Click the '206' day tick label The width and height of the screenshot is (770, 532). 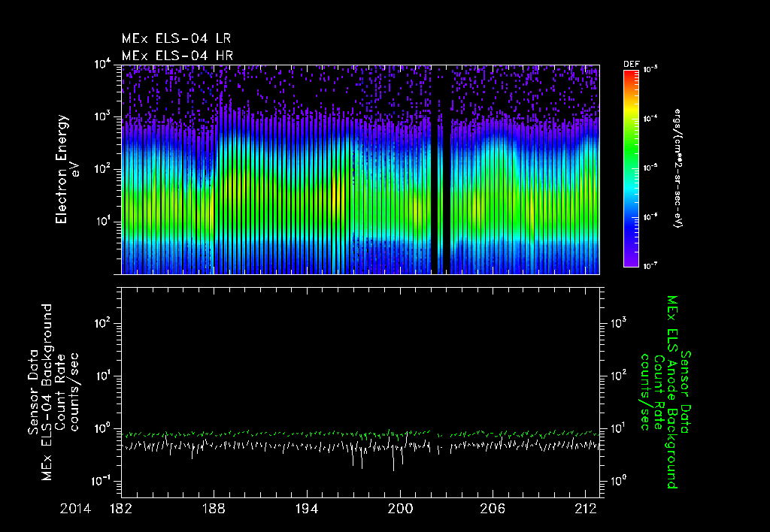[x=493, y=509]
